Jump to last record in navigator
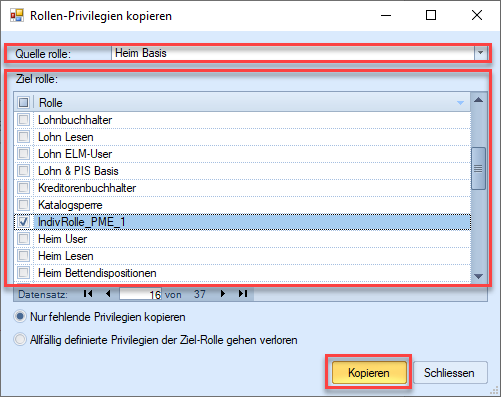 pyautogui.click(x=243, y=294)
